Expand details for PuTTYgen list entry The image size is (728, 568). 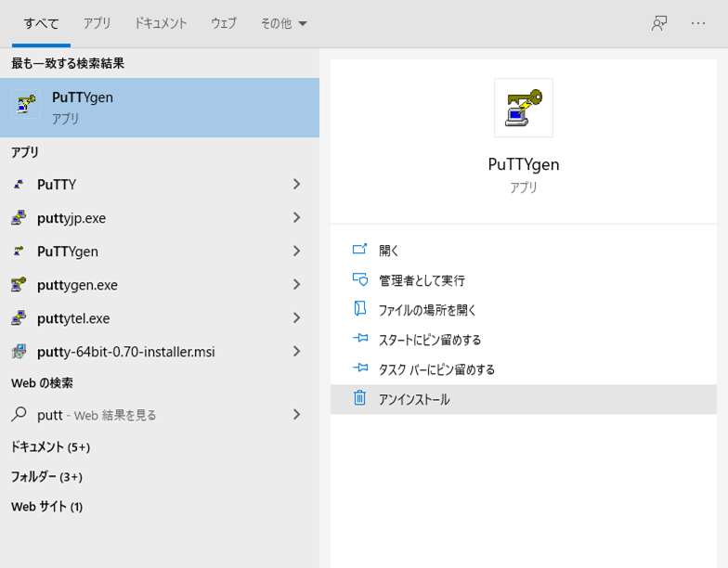[297, 251]
